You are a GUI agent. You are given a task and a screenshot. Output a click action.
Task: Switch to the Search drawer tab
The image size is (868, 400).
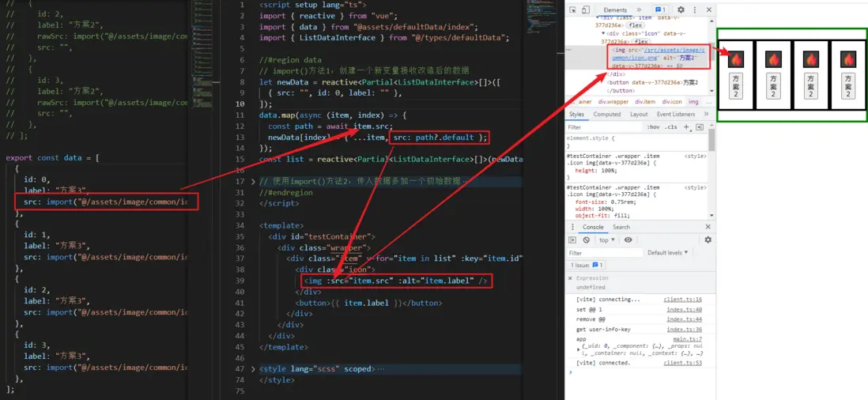[621, 228]
